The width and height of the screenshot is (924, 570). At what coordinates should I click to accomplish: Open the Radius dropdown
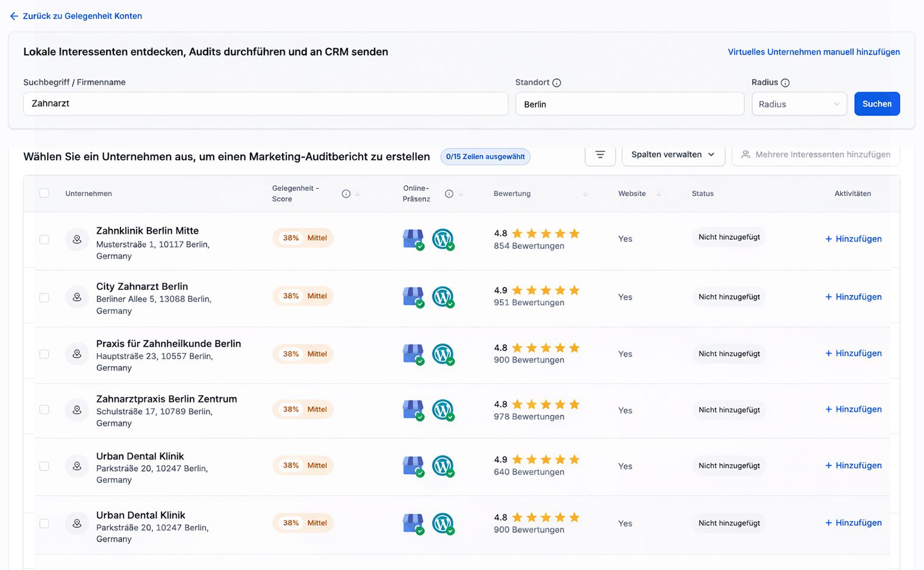(x=799, y=104)
